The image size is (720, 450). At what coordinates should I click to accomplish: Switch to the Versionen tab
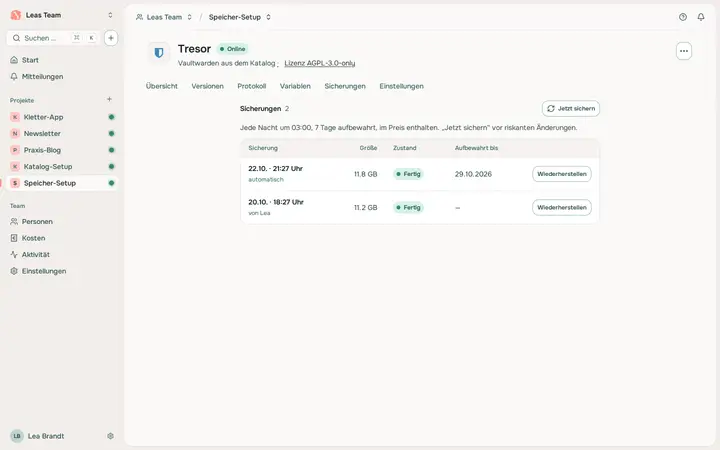point(208,86)
